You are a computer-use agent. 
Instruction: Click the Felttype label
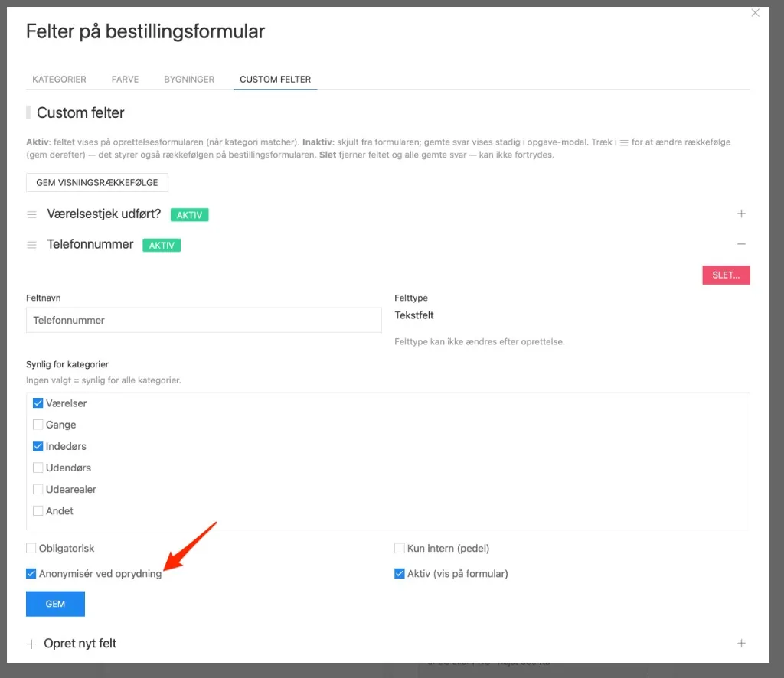(411, 298)
